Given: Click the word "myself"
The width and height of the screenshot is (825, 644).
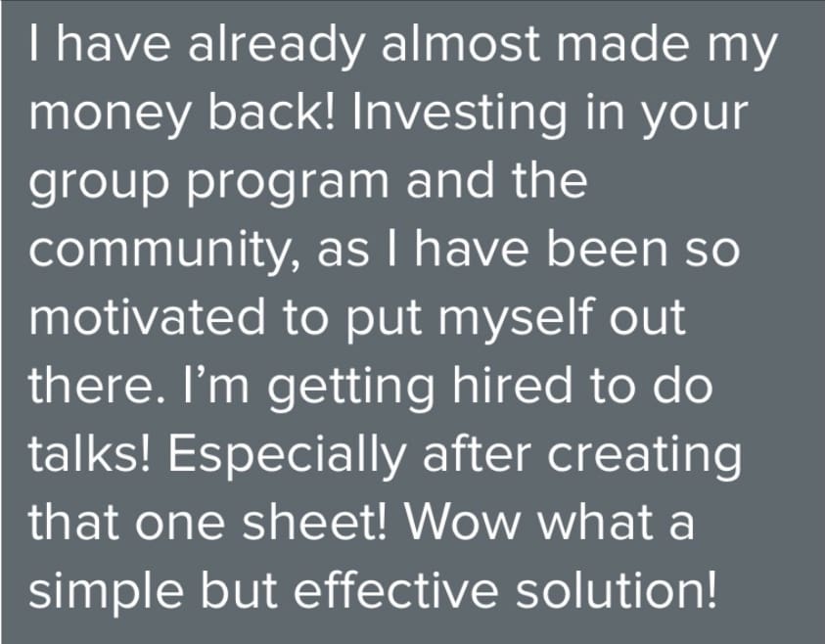Looking at the screenshot, I should [x=516, y=320].
